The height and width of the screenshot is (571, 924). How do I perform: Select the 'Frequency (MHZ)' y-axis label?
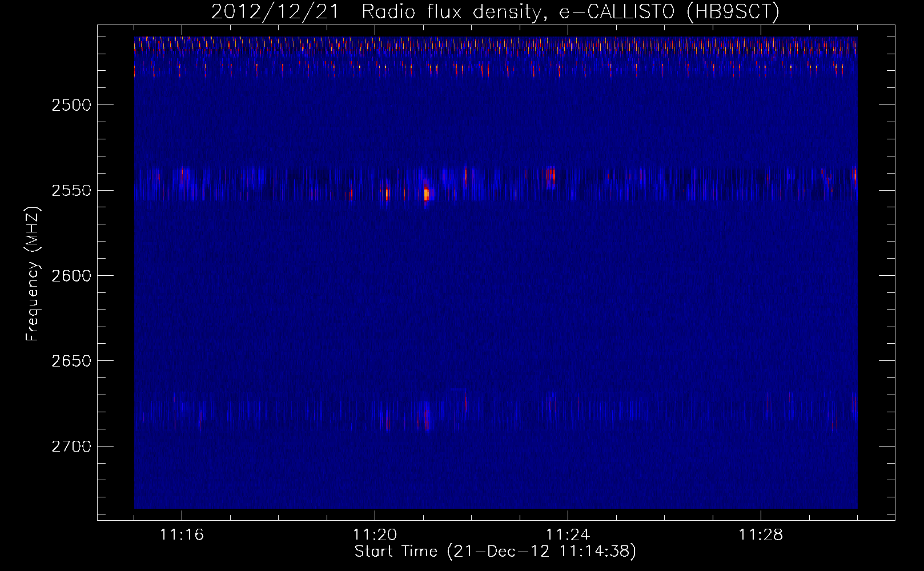coord(33,274)
